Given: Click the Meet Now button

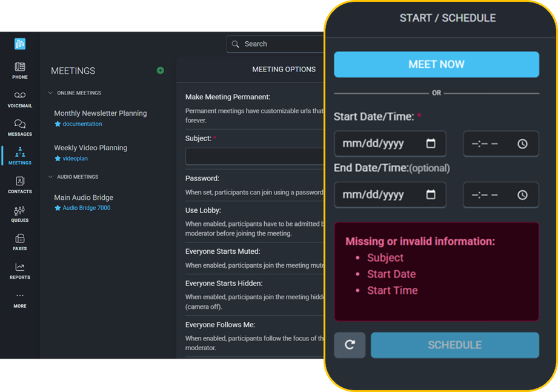Looking at the screenshot, I should 436,64.
